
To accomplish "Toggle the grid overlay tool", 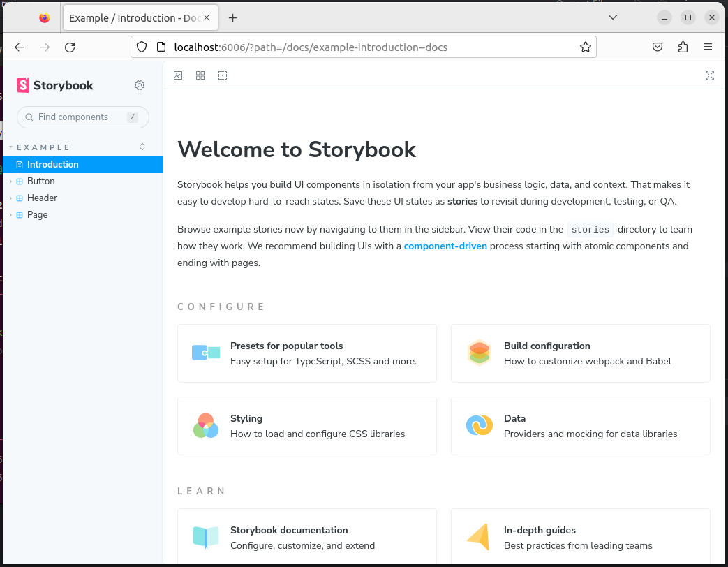I will point(200,75).
